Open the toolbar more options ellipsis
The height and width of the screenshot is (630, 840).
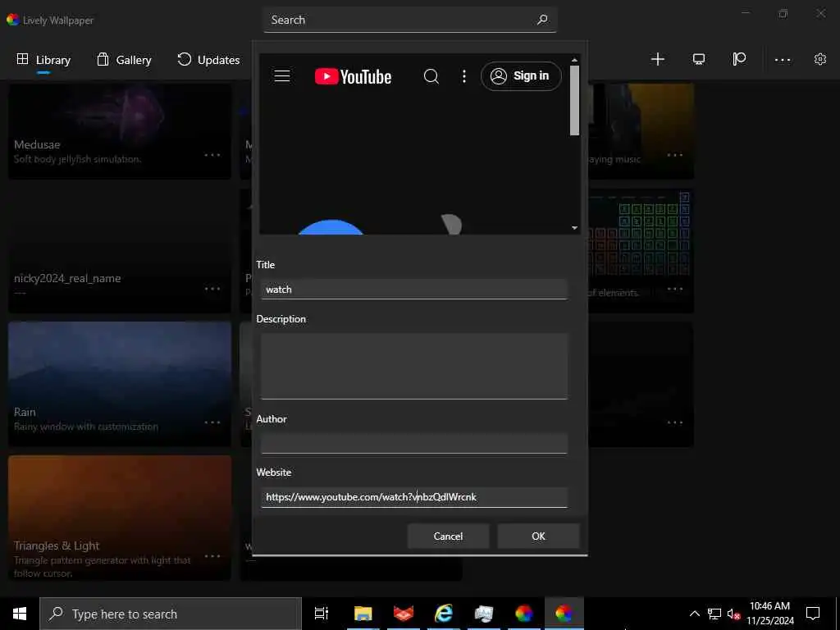(782, 60)
